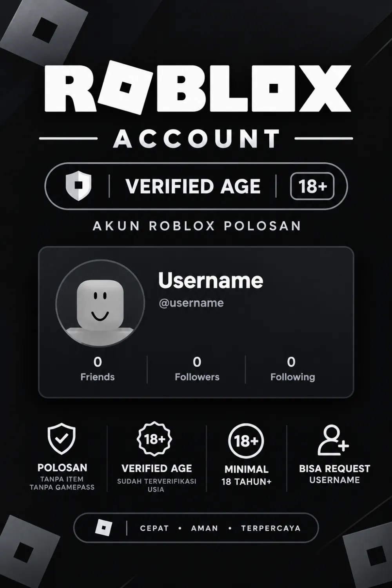Open the Friends count

coord(98,369)
